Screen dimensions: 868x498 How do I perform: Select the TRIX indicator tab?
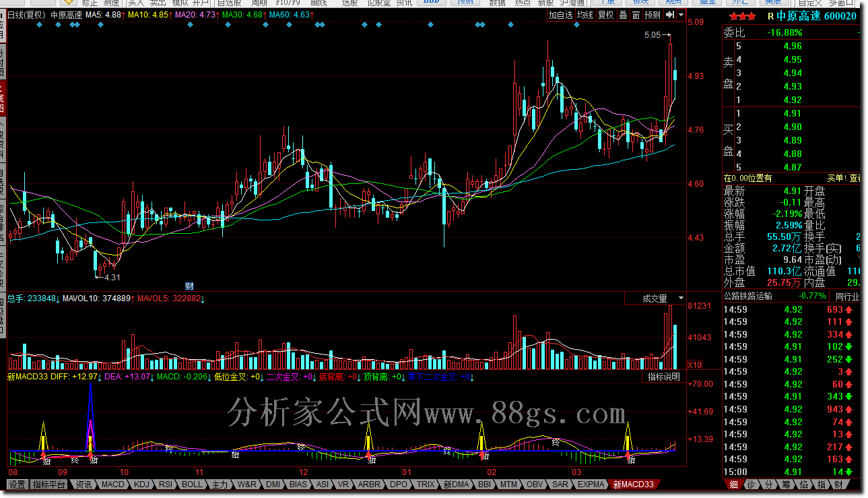pos(426,485)
